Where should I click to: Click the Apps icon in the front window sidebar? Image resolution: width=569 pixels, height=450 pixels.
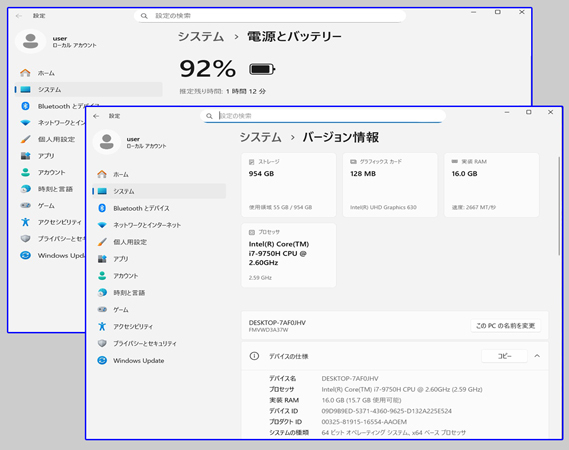102,259
